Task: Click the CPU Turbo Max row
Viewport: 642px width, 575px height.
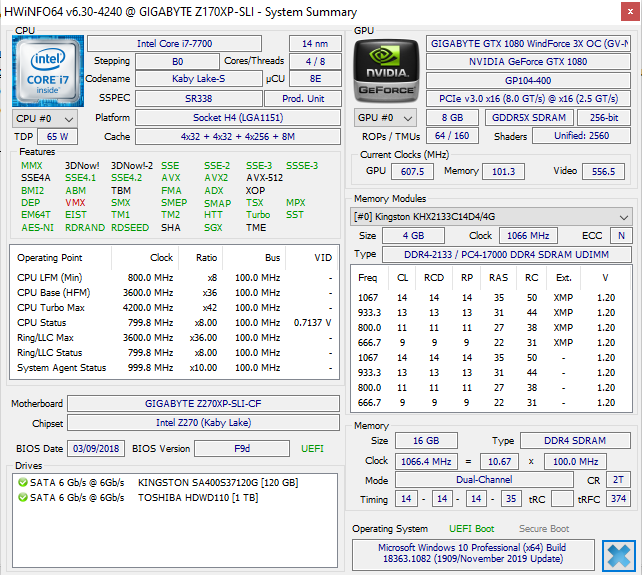Action: [174, 308]
